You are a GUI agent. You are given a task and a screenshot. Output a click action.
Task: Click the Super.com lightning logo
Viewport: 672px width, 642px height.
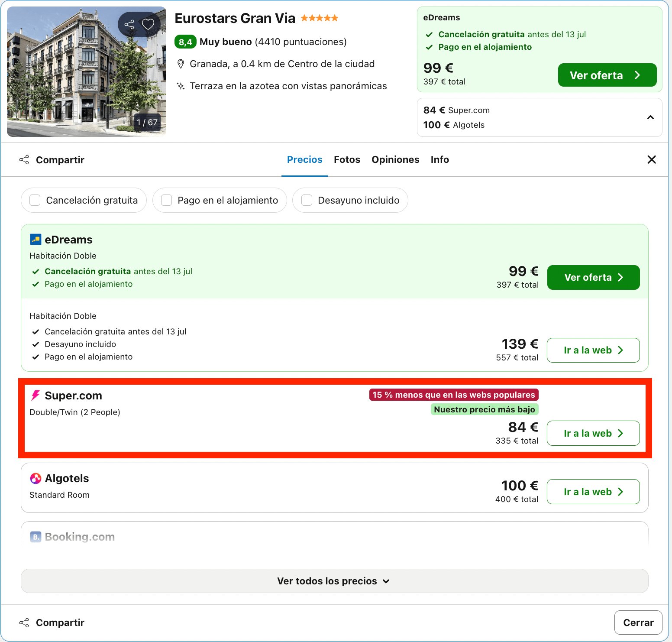36,396
